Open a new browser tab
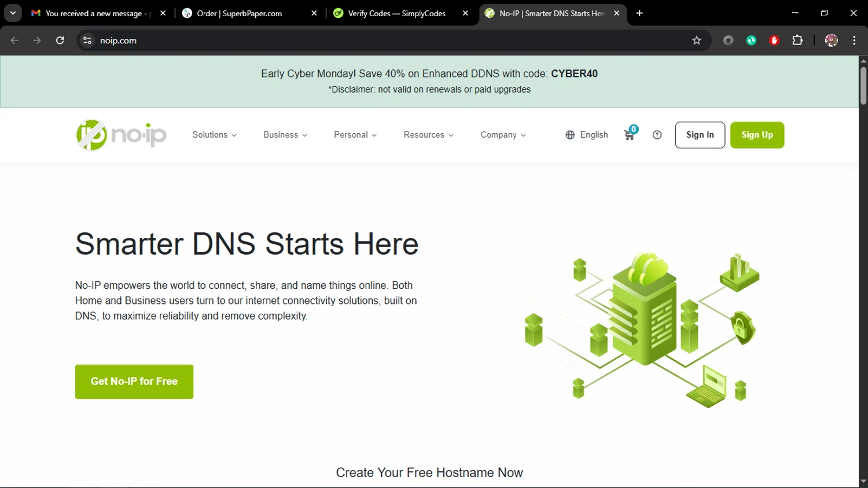868x488 pixels. (639, 13)
